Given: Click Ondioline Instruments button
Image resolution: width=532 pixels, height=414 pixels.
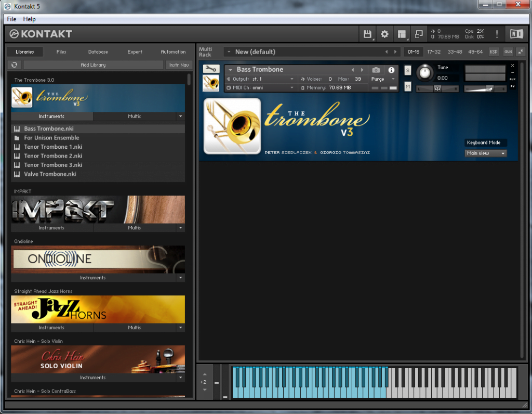Looking at the screenshot, I should 93,277.
